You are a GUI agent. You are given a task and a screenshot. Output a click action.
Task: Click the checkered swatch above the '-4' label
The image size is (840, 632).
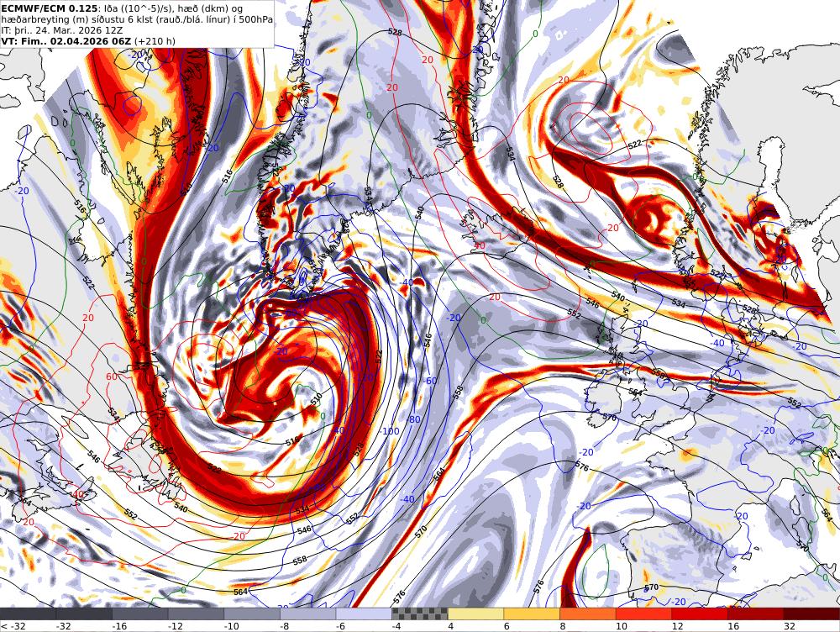point(420,614)
